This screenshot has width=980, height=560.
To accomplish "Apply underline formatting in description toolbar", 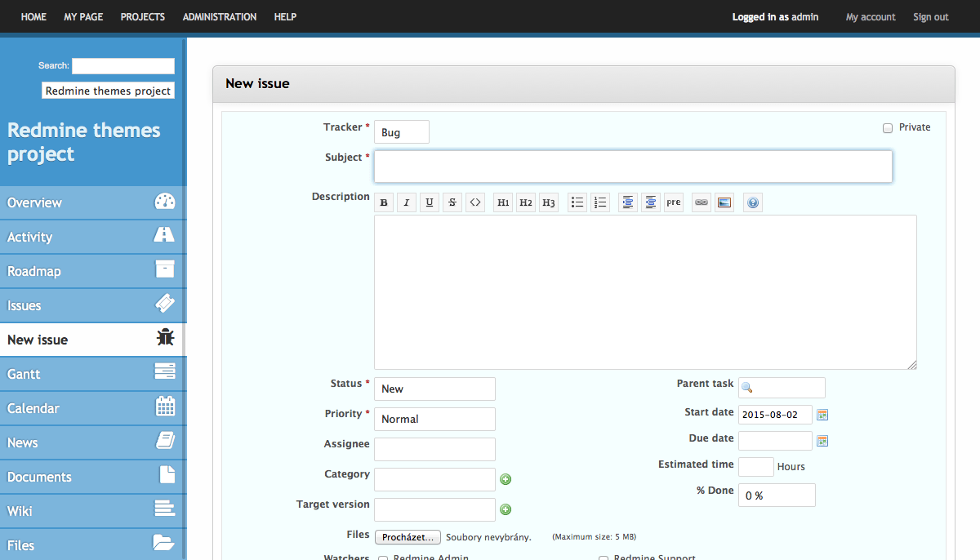I will [430, 202].
